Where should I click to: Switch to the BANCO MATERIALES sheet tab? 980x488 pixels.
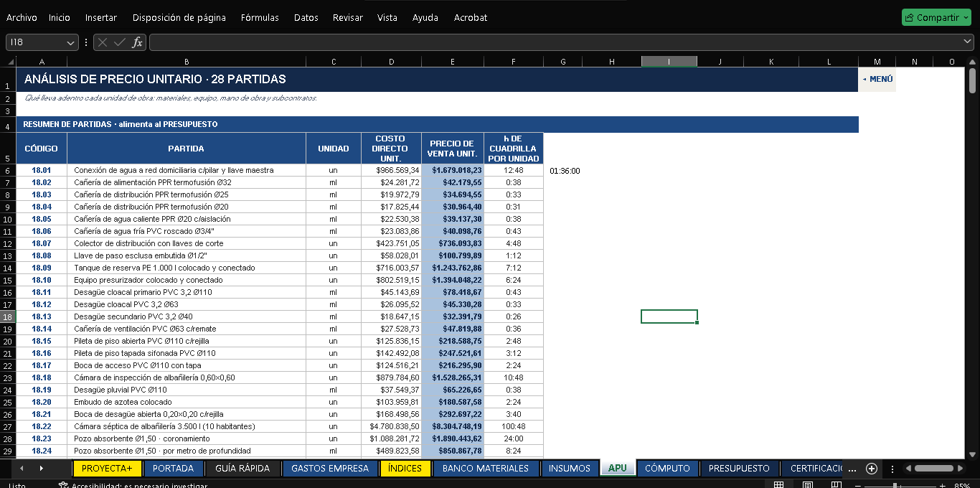pos(486,469)
